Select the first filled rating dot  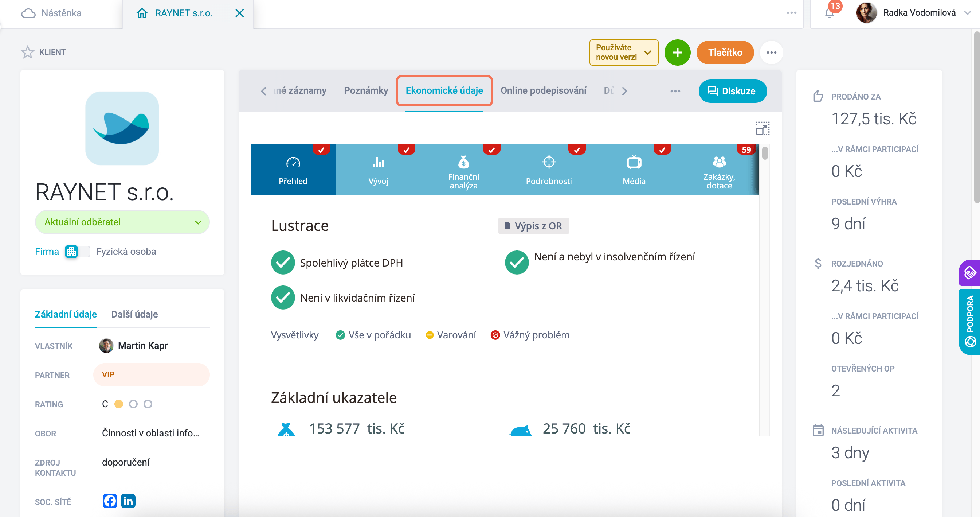pyautogui.click(x=119, y=404)
